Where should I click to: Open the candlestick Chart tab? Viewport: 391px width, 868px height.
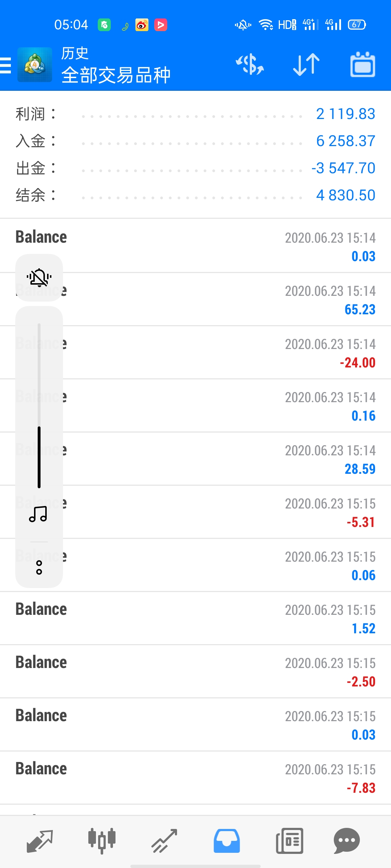[102, 841]
